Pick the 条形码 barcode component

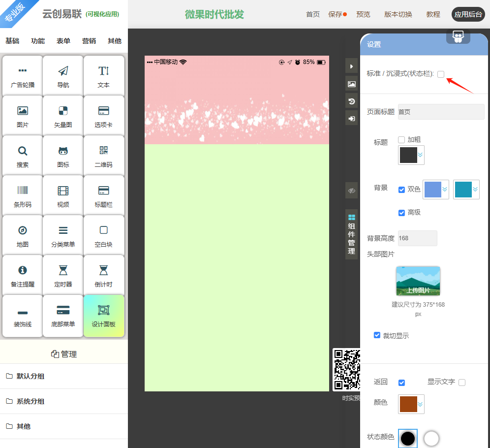click(23, 195)
